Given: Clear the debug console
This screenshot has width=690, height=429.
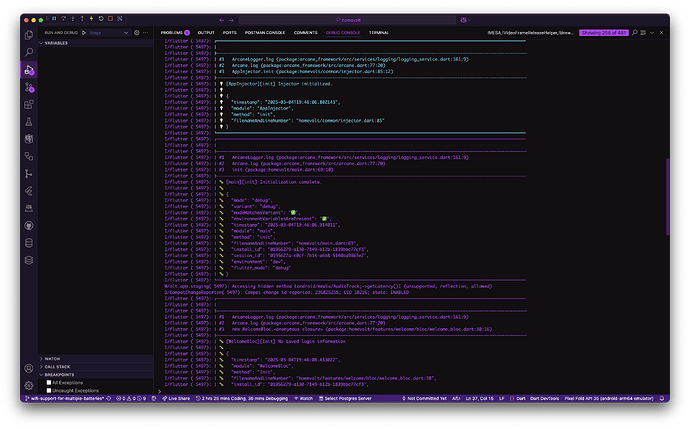Looking at the screenshot, I should pos(643,33).
